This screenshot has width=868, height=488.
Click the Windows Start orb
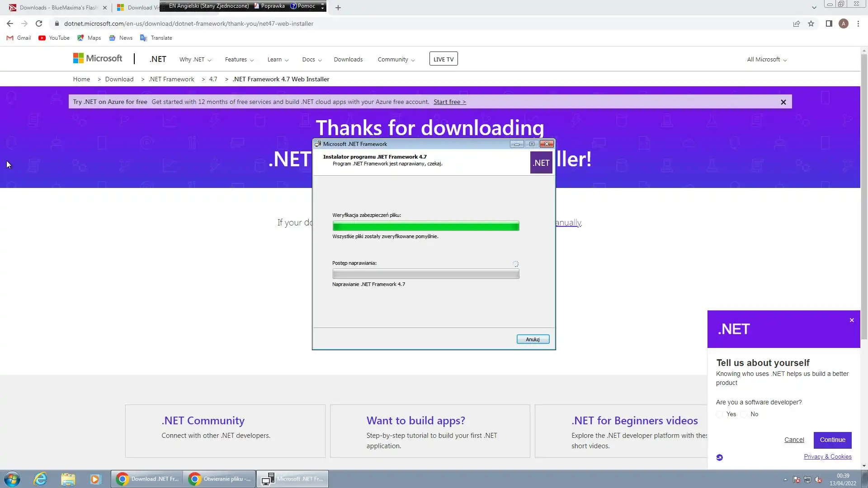pyautogui.click(x=12, y=479)
